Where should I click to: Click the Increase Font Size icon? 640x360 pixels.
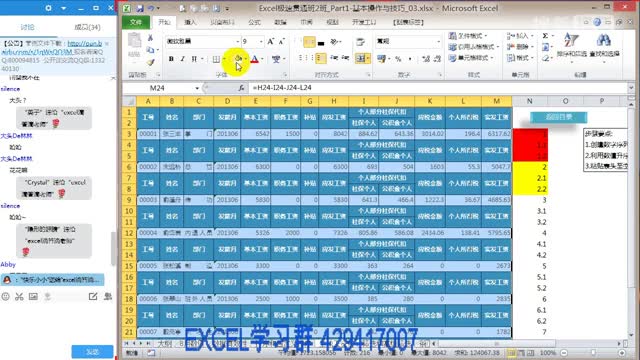click(x=271, y=42)
